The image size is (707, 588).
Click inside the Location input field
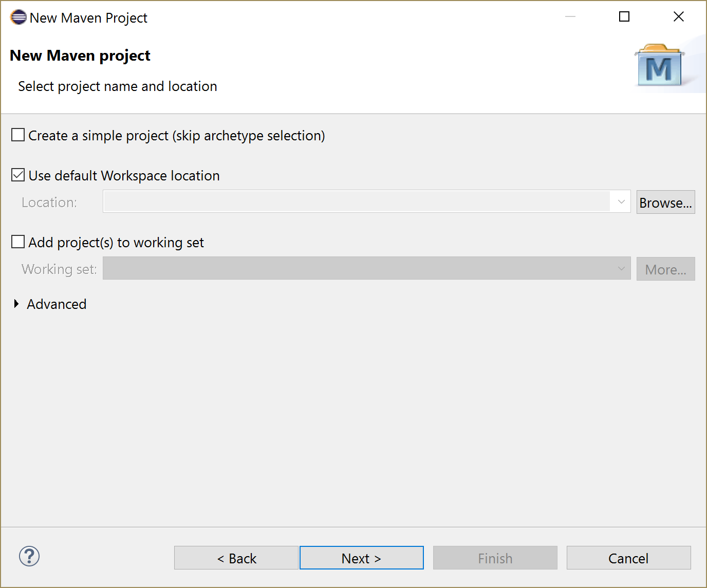[357, 202]
